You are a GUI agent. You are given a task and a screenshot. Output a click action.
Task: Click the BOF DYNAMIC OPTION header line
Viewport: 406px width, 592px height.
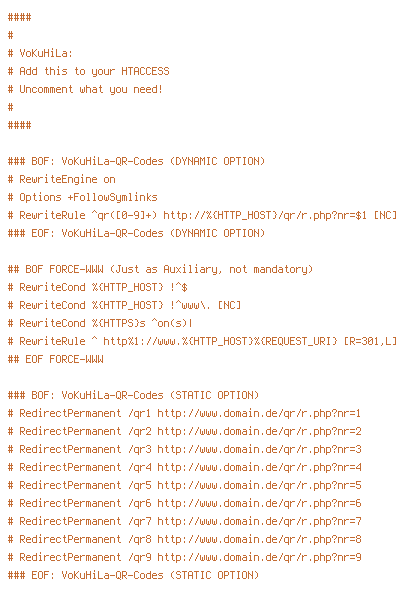pyautogui.click(x=136, y=161)
